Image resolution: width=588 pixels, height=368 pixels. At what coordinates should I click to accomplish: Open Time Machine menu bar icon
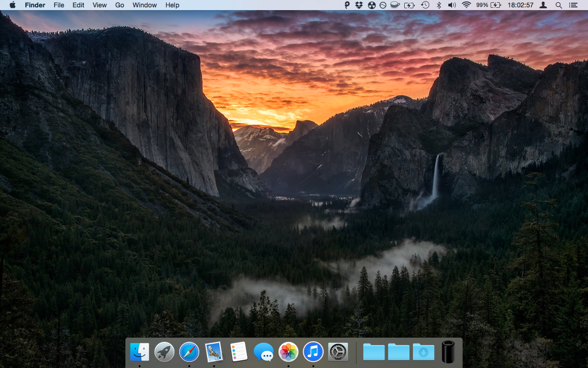click(425, 5)
